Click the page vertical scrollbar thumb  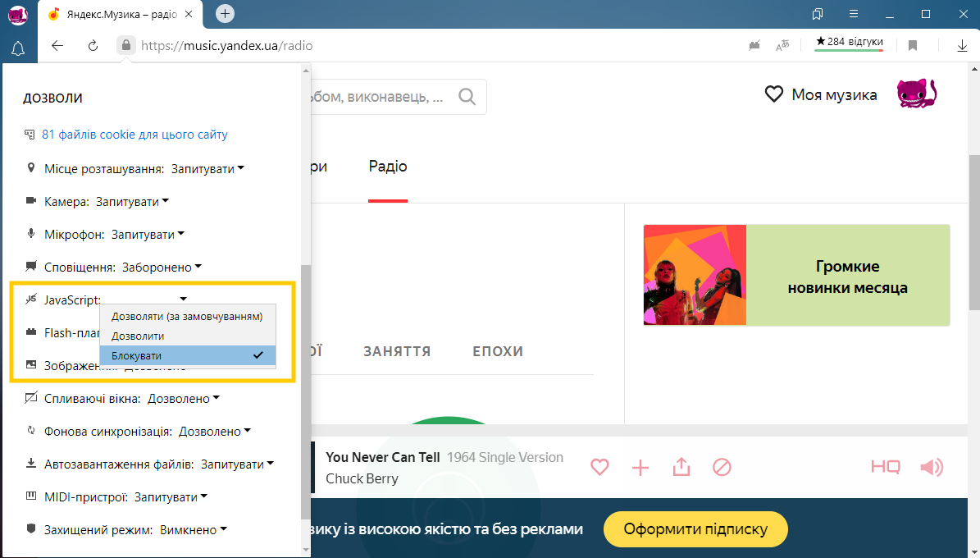(974, 231)
